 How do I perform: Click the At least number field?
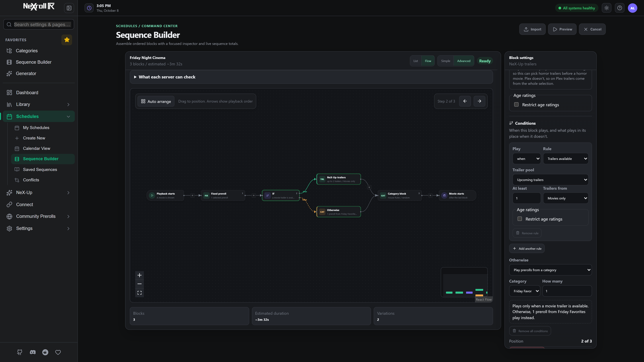pyautogui.click(x=527, y=198)
